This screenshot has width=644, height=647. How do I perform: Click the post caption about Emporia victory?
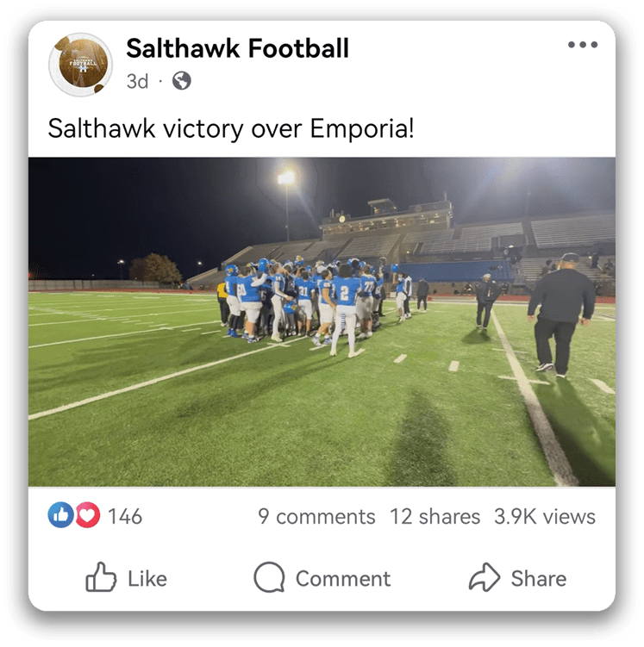(x=231, y=128)
